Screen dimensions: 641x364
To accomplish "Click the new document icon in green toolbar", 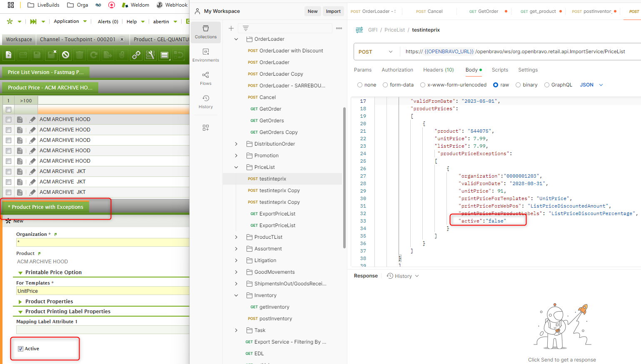I will (9, 55).
